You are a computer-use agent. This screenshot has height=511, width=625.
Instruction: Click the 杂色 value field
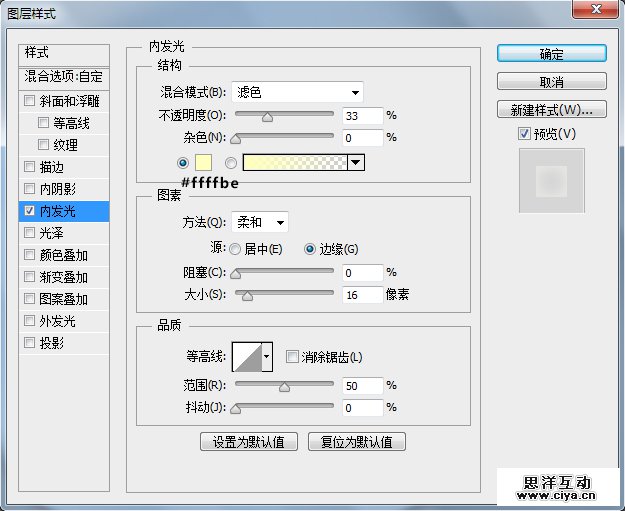(x=362, y=138)
